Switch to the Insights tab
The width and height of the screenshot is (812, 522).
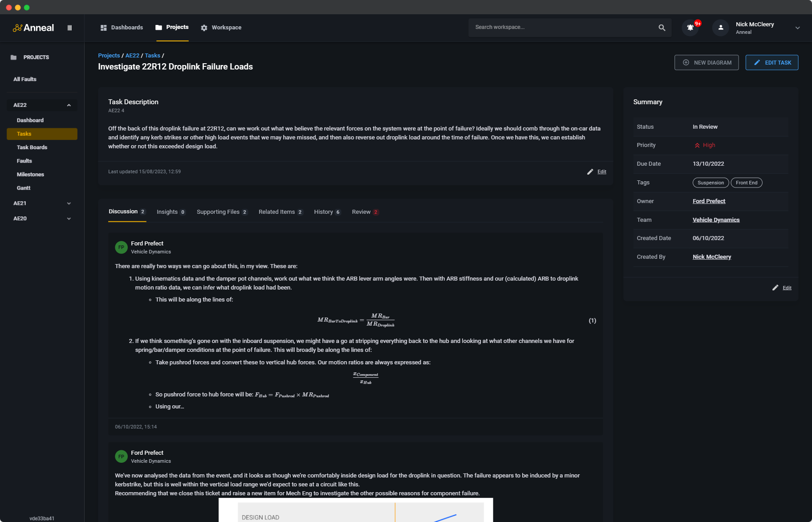pyautogui.click(x=168, y=212)
